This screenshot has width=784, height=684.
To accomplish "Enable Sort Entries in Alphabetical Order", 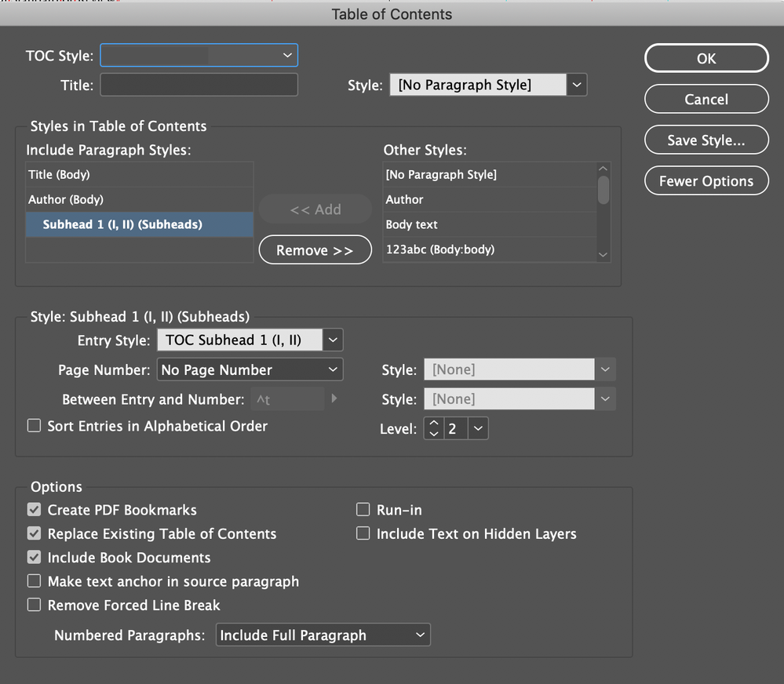I will tap(35, 426).
